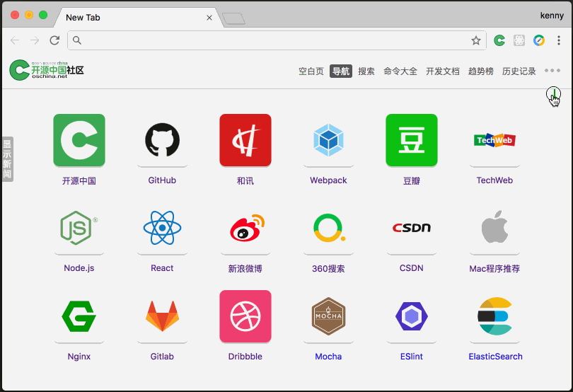This screenshot has width=573, height=392.
Task: Click the red 和讯 icon
Action: [x=245, y=140]
